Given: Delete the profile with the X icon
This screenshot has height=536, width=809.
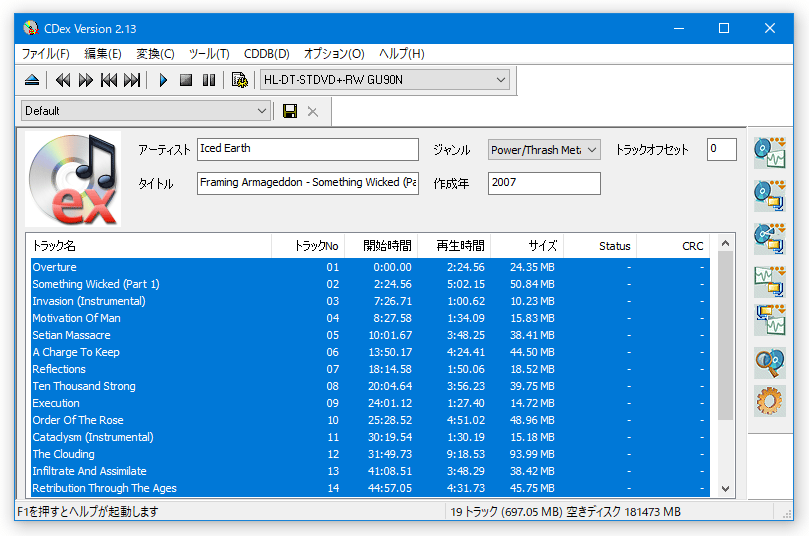Looking at the screenshot, I should point(313,111).
